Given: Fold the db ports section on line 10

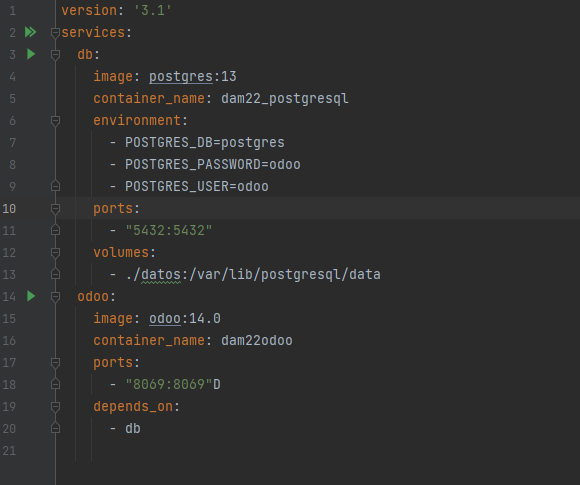Looking at the screenshot, I should tap(55, 209).
